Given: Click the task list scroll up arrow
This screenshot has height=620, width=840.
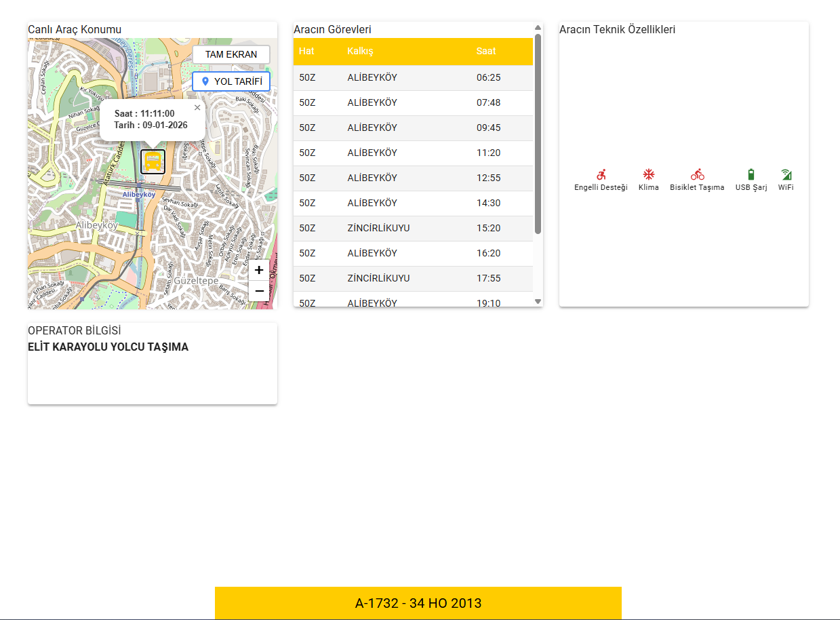Looking at the screenshot, I should coord(538,28).
